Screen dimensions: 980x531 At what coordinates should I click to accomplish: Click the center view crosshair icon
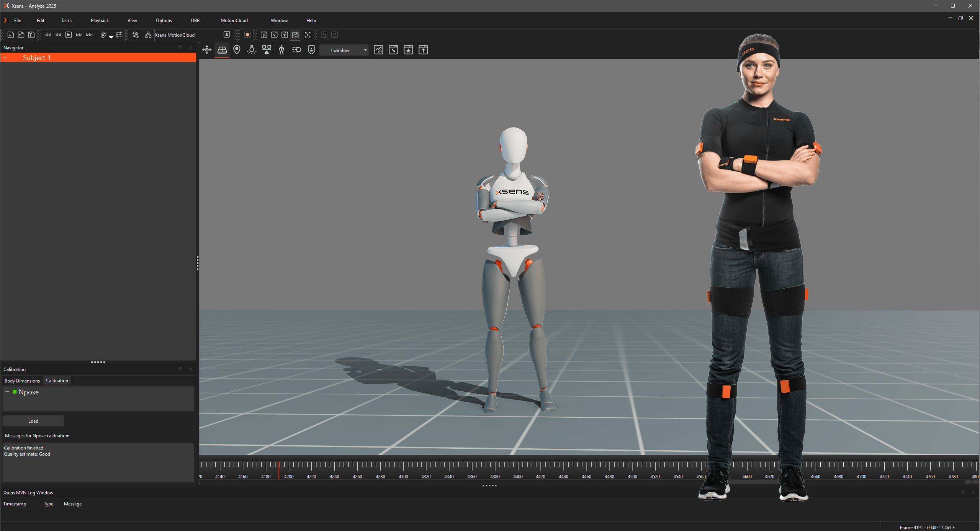coord(207,50)
